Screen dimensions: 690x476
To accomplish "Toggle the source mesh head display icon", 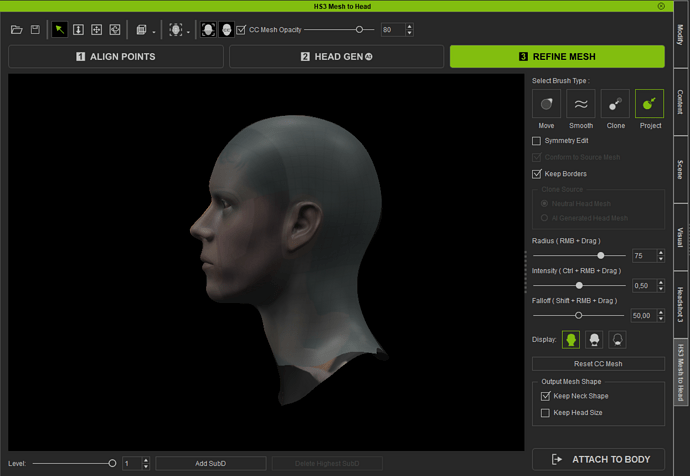I will (208, 30).
